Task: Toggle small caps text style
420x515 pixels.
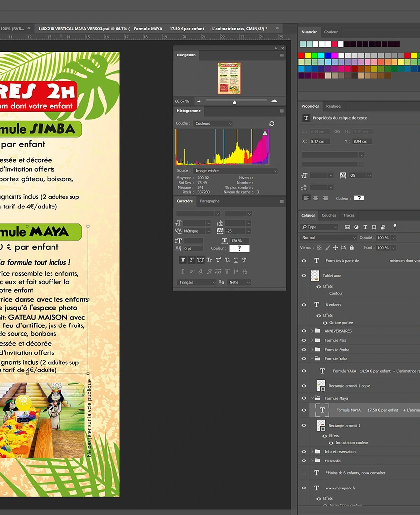Action: [209, 260]
